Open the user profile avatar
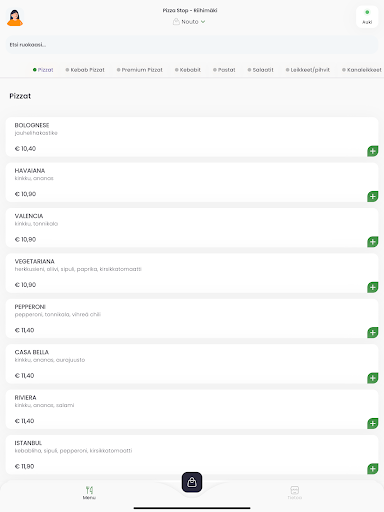 [15, 17]
